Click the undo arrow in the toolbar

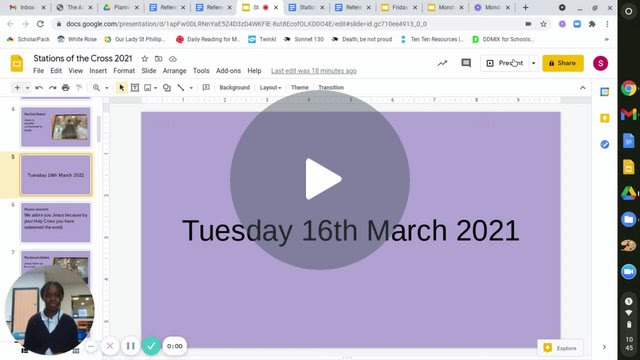click(39, 87)
